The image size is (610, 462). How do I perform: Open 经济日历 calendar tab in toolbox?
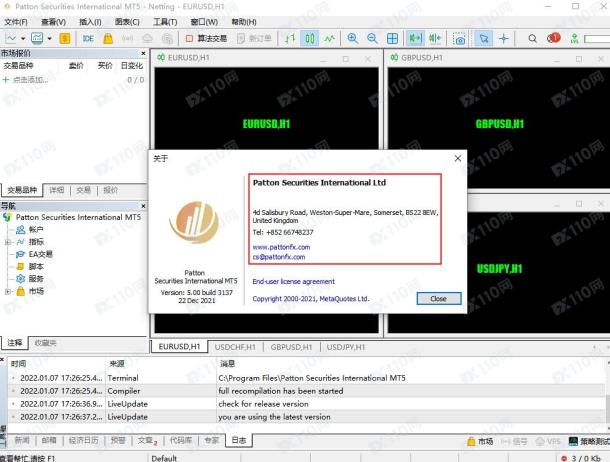point(83,440)
